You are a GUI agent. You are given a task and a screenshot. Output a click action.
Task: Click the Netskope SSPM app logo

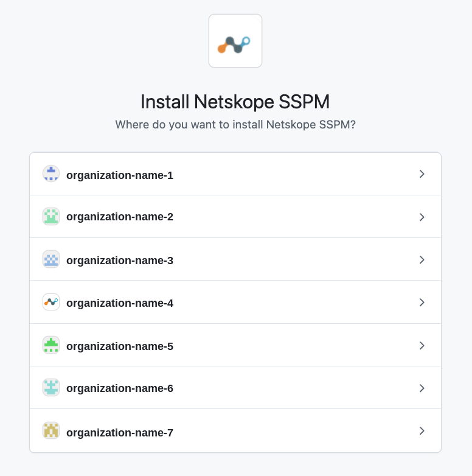coord(235,41)
